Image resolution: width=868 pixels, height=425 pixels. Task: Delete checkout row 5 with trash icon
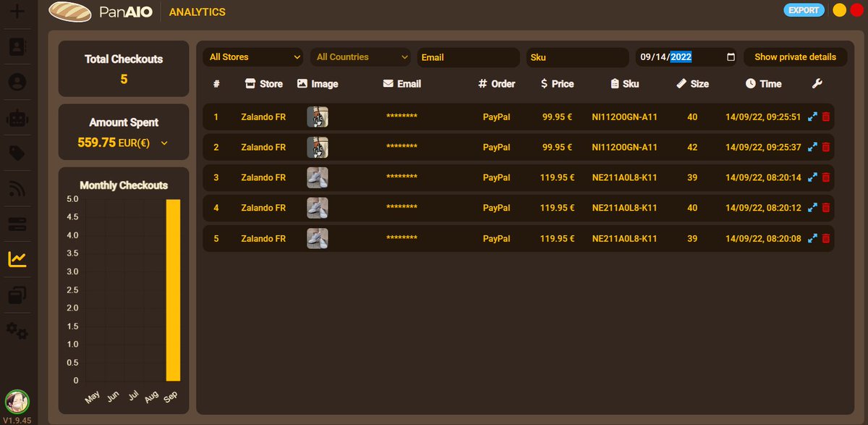pos(825,238)
